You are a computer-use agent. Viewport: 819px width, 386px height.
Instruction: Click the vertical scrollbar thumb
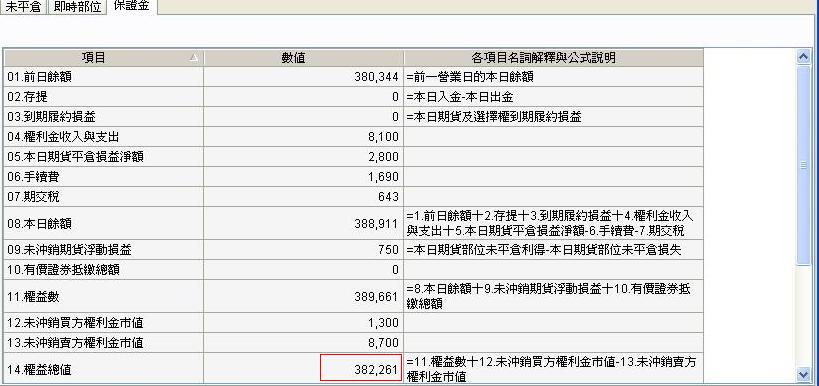pos(803,165)
